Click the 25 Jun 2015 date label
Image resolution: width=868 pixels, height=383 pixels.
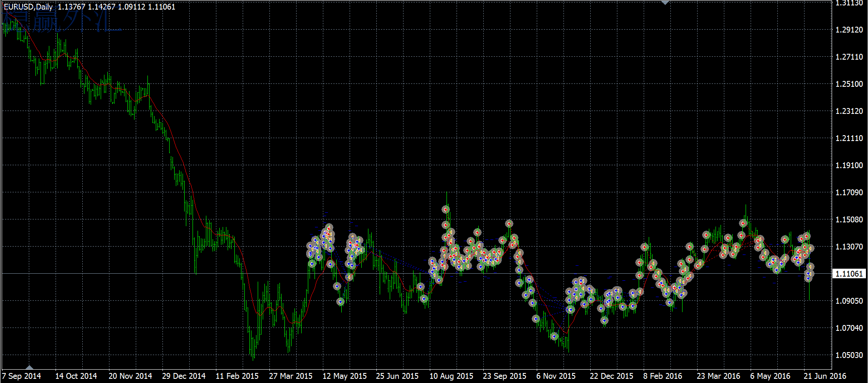pos(397,376)
